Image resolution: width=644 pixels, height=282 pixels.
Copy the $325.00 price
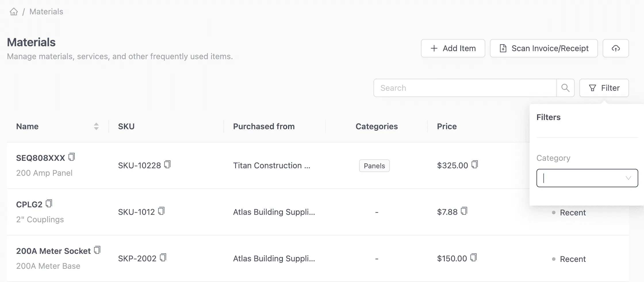pyautogui.click(x=475, y=165)
